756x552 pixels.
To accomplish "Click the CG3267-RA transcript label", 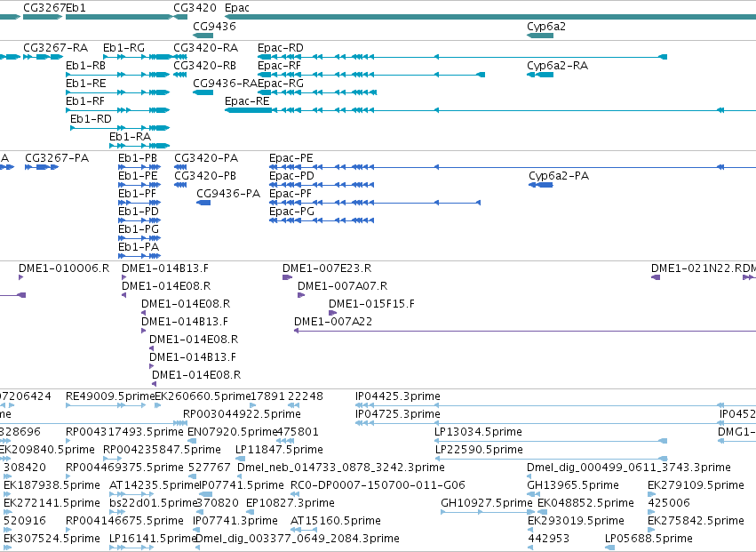I will 55,48.
